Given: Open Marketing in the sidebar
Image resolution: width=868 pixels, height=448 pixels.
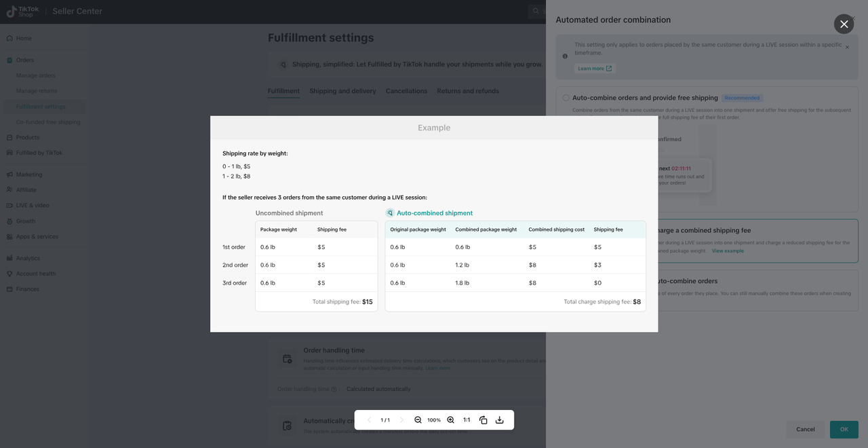Looking at the screenshot, I should [28, 174].
